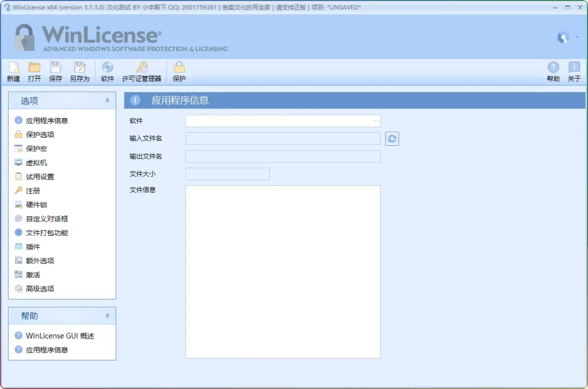This screenshot has height=389, width=588.
Task: Open a project with 打开 icon
Action: coord(34,72)
